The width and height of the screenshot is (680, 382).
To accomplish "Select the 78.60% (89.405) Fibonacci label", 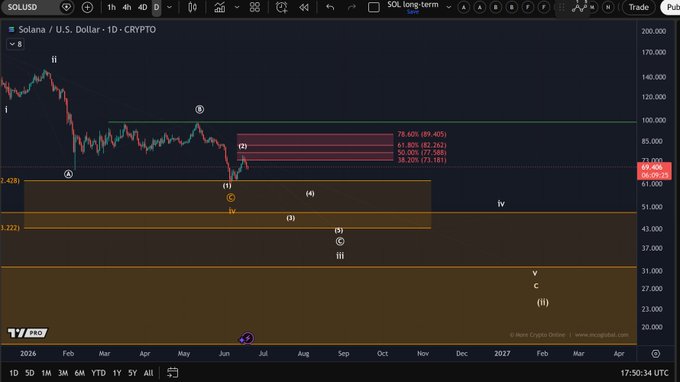I will [422, 134].
